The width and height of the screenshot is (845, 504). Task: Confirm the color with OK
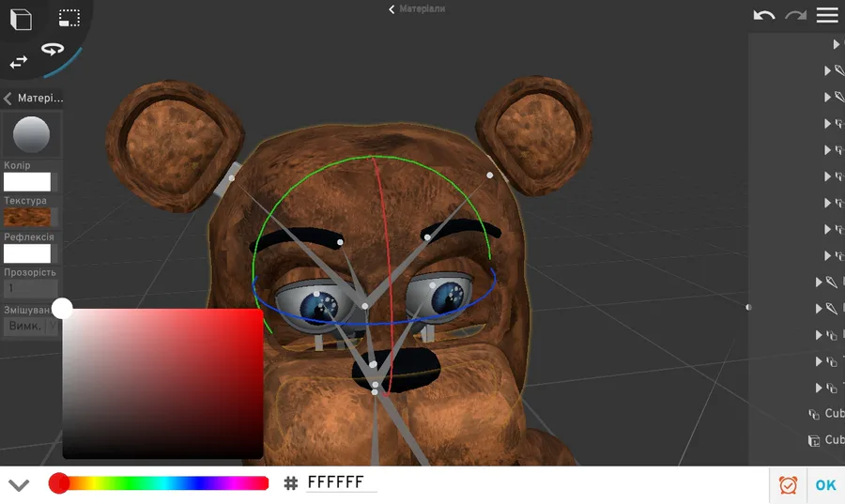tap(825, 485)
